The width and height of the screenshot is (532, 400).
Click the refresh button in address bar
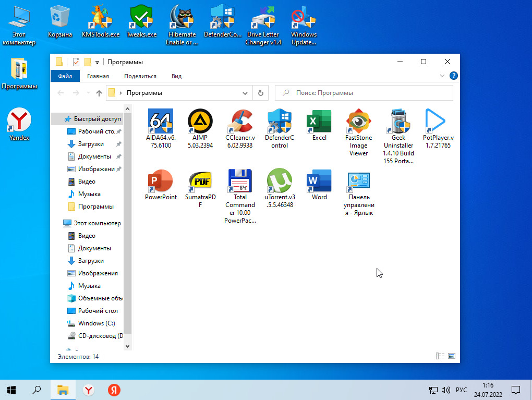click(x=261, y=93)
